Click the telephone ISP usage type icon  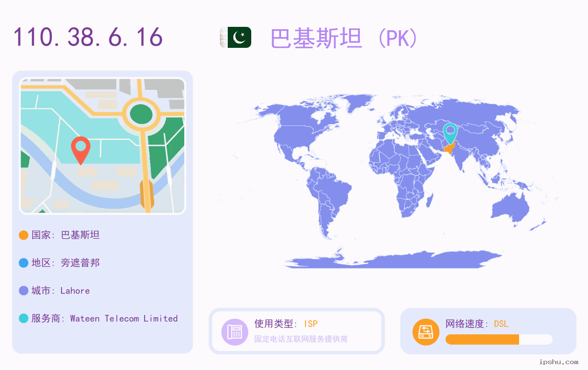235,332
